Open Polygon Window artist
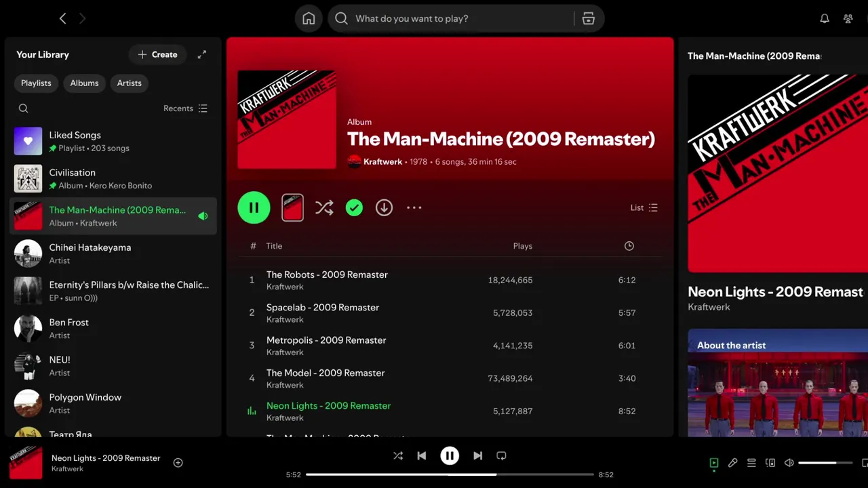868x488 pixels. (113, 403)
